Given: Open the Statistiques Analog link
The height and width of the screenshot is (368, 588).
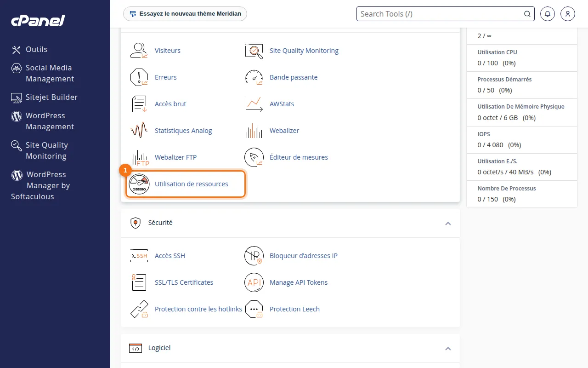Looking at the screenshot, I should click(x=183, y=131).
